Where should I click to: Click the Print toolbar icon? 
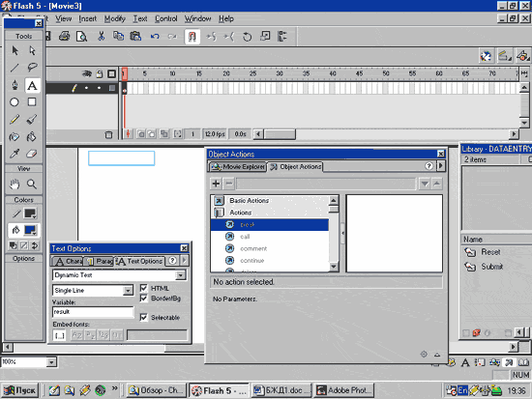64,36
